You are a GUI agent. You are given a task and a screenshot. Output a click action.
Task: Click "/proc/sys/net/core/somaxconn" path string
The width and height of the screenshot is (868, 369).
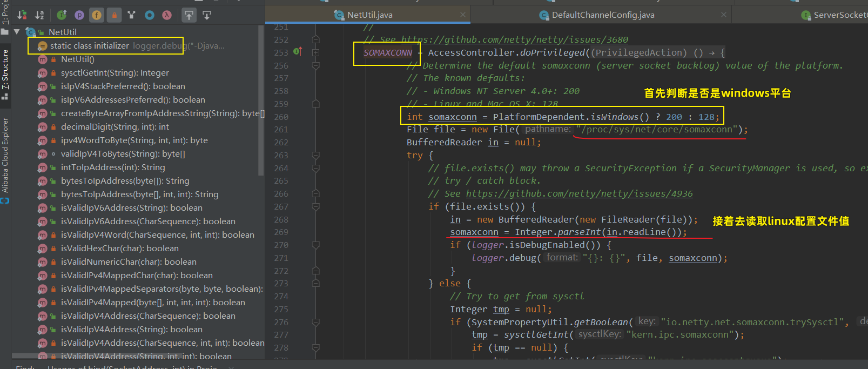click(x=657, y=129)
